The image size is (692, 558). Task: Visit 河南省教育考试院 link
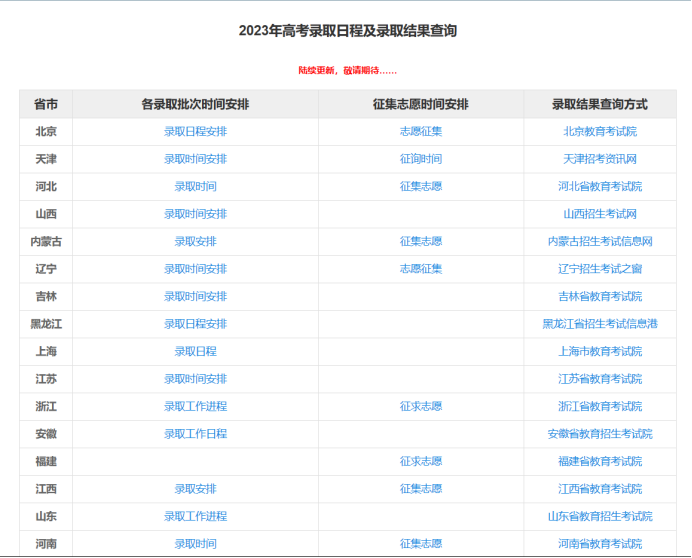pos(600,544)
